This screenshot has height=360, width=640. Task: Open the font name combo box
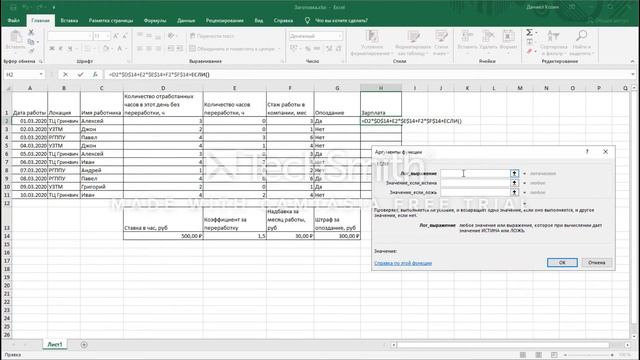70,36
